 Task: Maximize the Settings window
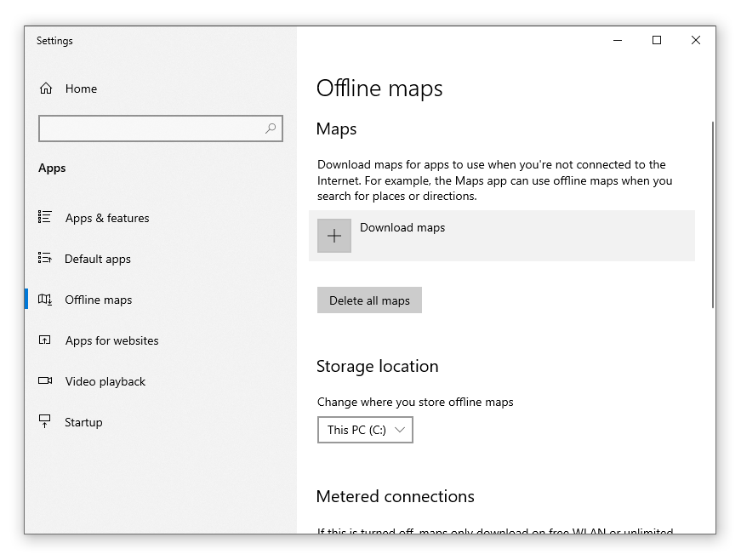pos(657,40)
